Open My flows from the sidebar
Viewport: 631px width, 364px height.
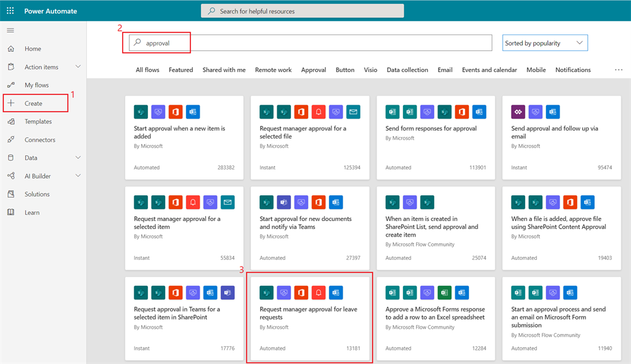[36, 85]
